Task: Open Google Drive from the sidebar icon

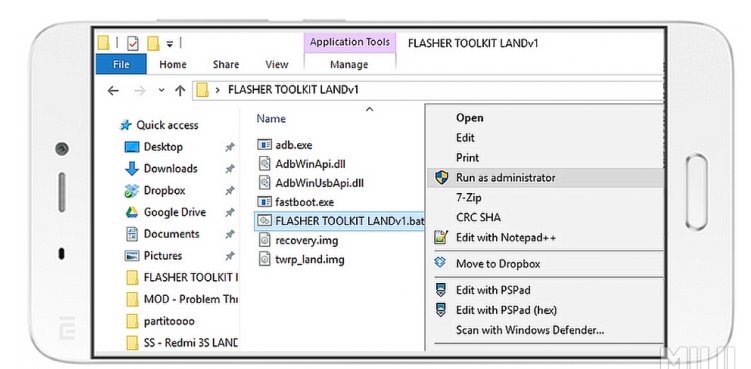Action: point(132,212)
